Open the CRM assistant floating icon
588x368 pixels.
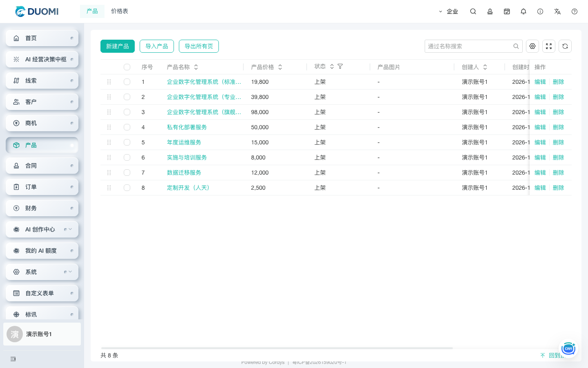point(568,348)
